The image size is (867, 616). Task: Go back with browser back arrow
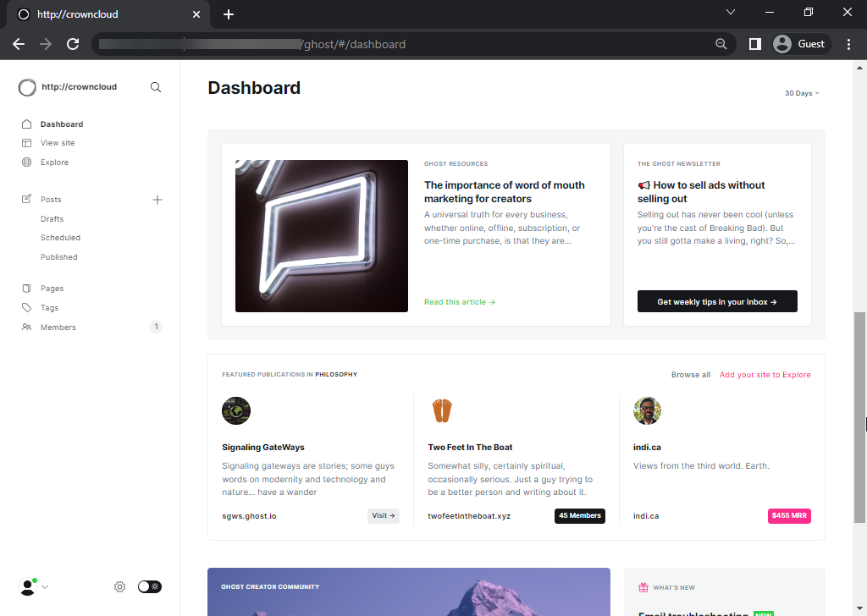pyautogui.click(x=19, y=44)
